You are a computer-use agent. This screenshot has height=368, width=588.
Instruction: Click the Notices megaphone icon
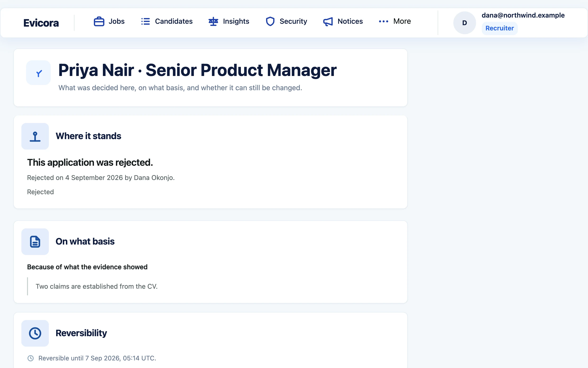[328, 21]
